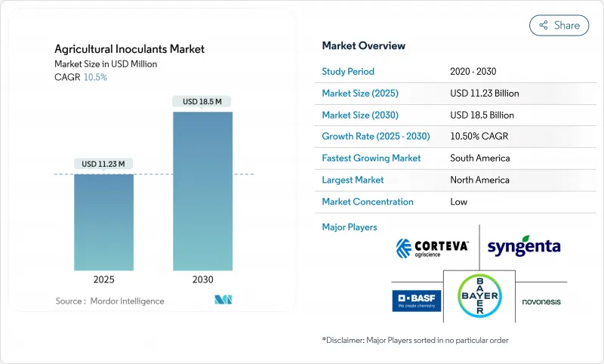This screenshot has height=364, width=604.
Task: Click the Corteva Agriscience logo
Action: tap(432, 247)
